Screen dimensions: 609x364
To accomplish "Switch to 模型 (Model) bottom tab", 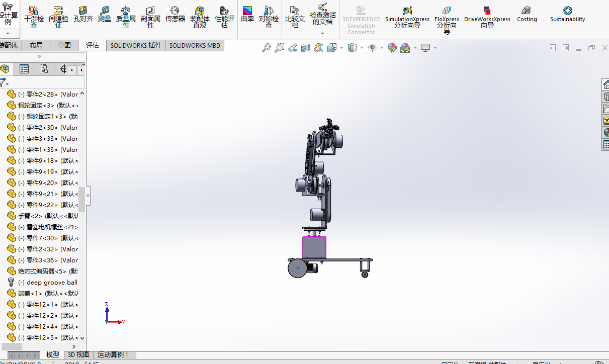I will click(53, 355).
